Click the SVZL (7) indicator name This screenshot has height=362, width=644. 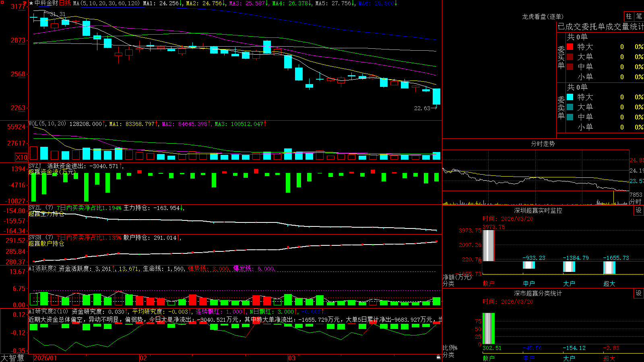tap(41, 208)
